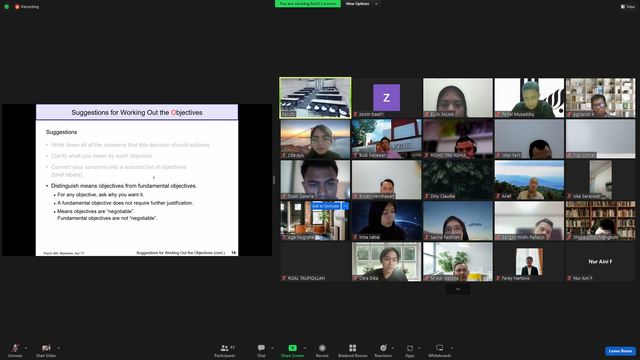Expand arrow beside Reactions
The image size is (640, 360).
coord(393,348)
